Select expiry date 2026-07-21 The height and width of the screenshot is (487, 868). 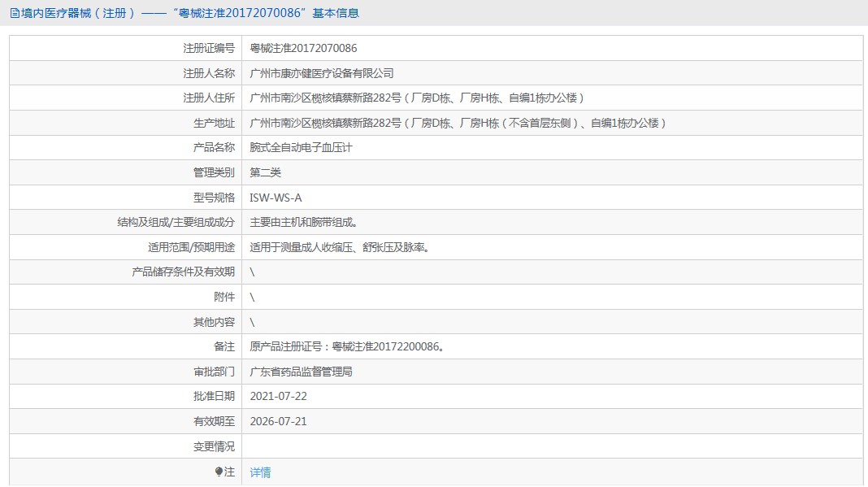(279, 421)
